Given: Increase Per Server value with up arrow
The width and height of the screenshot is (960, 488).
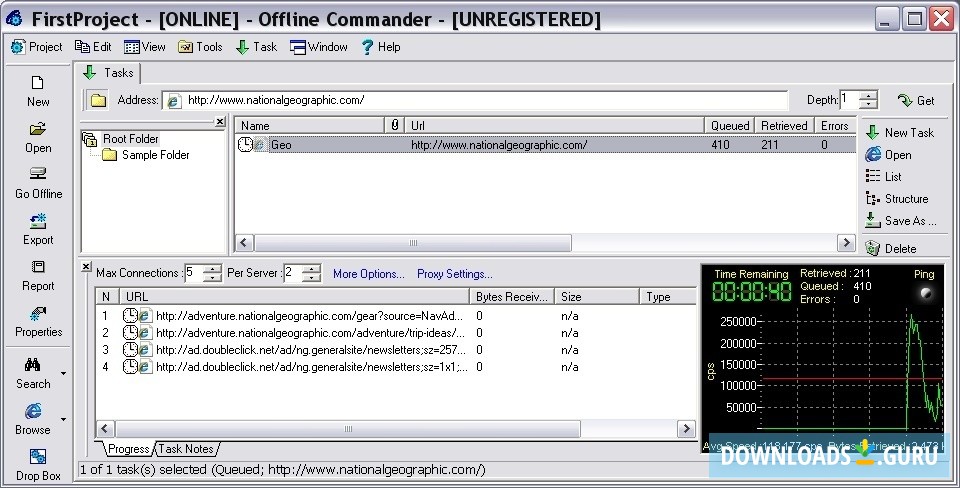Looking at the screenshot, I should click(x=312, y=269).
